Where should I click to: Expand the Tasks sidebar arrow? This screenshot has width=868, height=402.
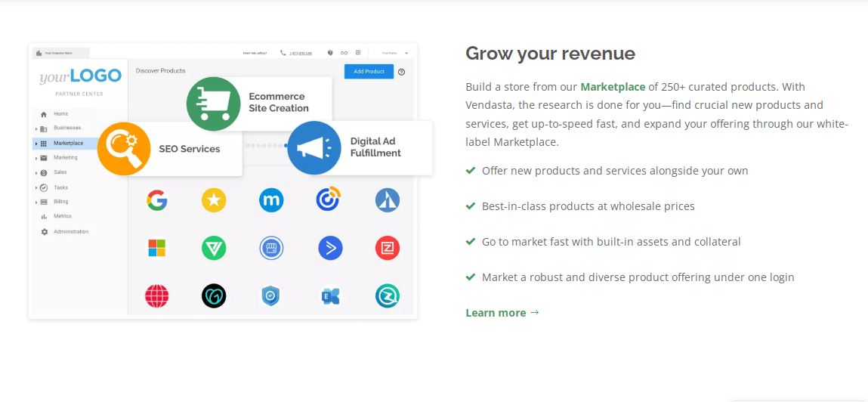[36, 187]
